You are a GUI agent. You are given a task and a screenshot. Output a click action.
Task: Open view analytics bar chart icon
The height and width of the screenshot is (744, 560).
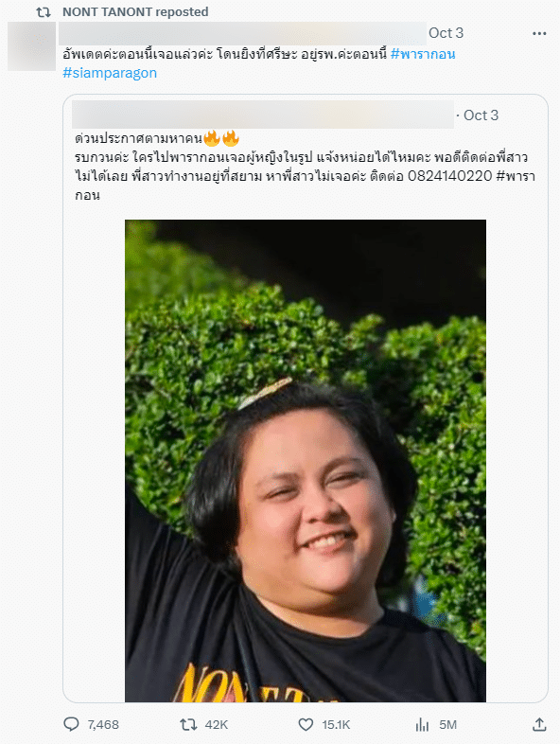click(x=422, y=724)
